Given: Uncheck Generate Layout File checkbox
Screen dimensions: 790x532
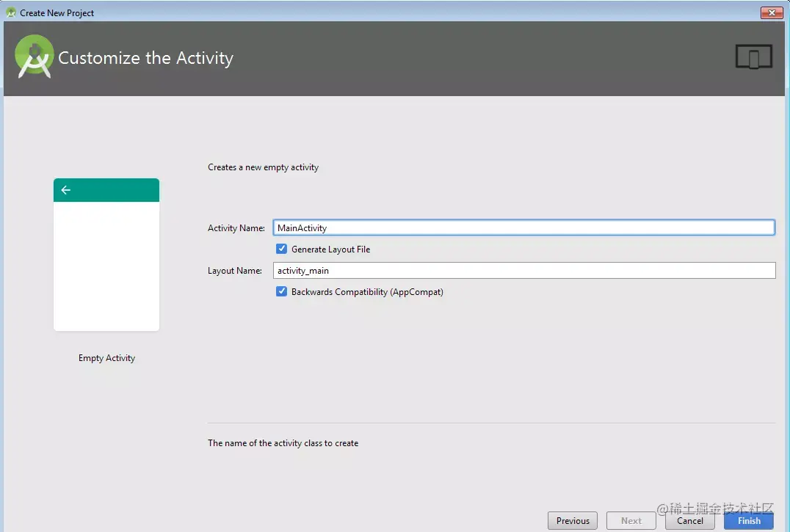Looking at the screenshot, I should 282,249.
